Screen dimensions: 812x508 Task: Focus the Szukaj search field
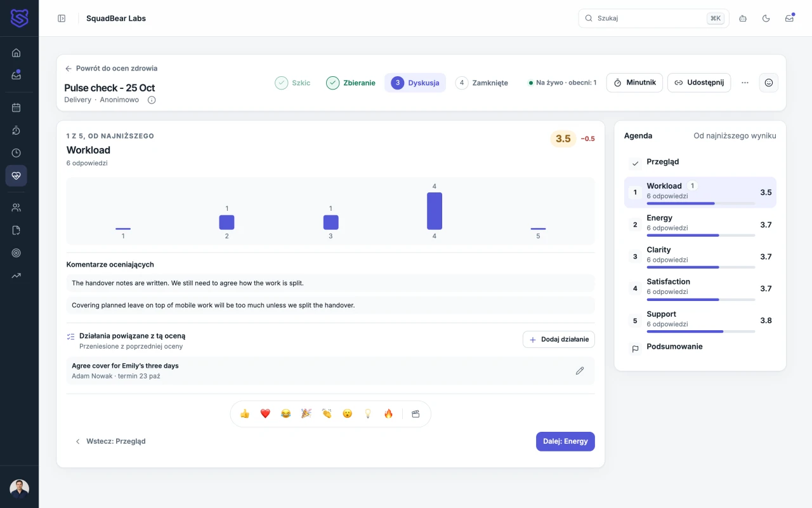coord(653,18)
